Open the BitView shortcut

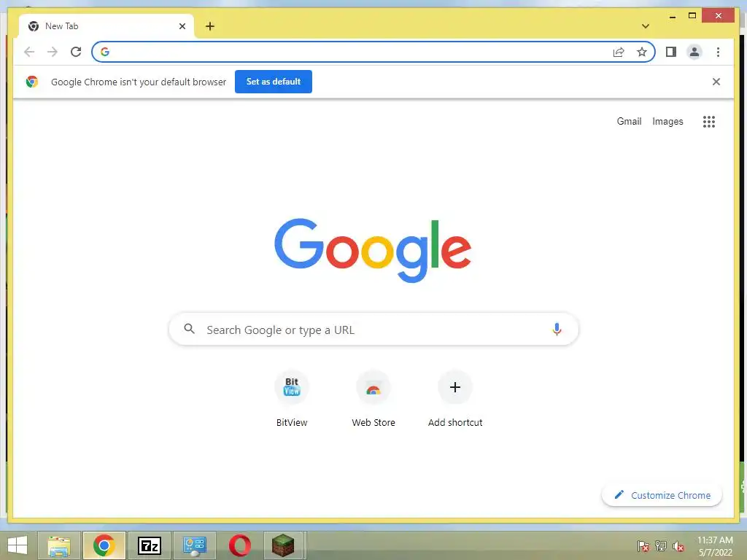click(292, 400)
